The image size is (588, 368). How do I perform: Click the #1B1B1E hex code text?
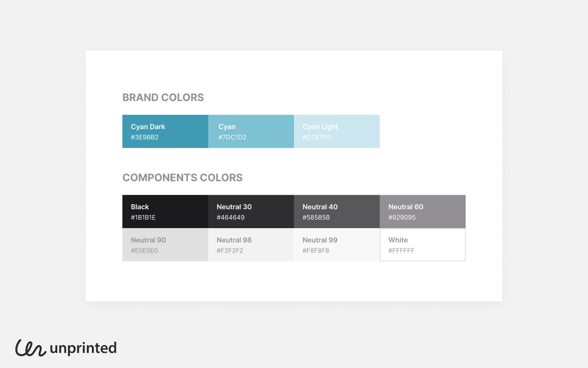point(143,217)
